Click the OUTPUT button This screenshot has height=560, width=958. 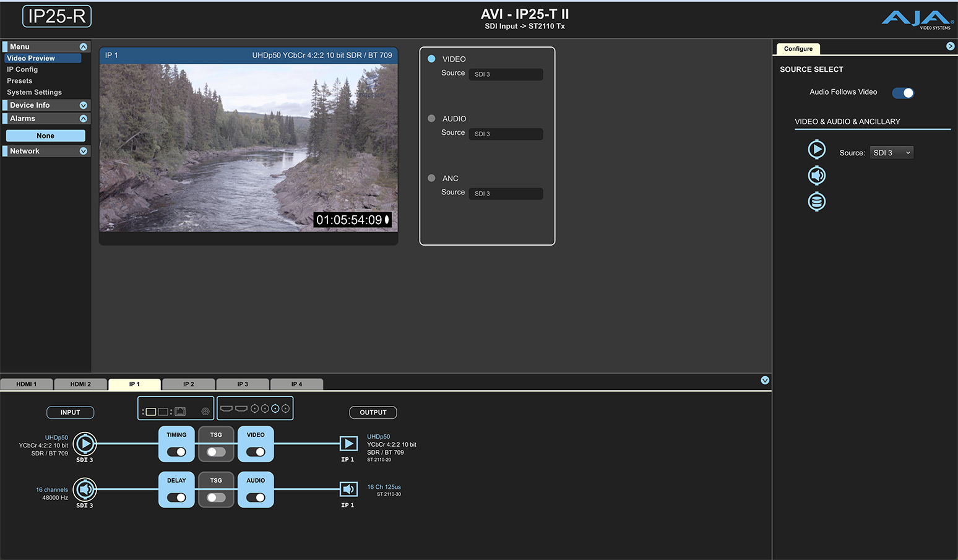tap(373, 412)
